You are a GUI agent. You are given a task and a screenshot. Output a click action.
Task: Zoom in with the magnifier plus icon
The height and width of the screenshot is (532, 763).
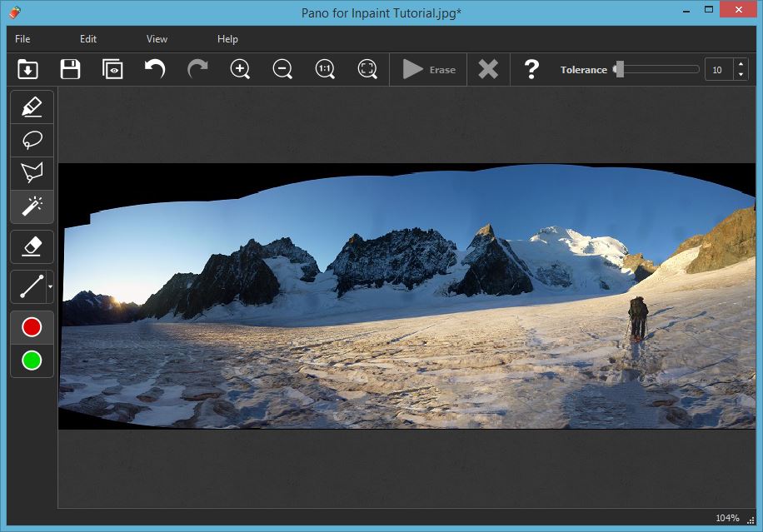coord(240,70)
